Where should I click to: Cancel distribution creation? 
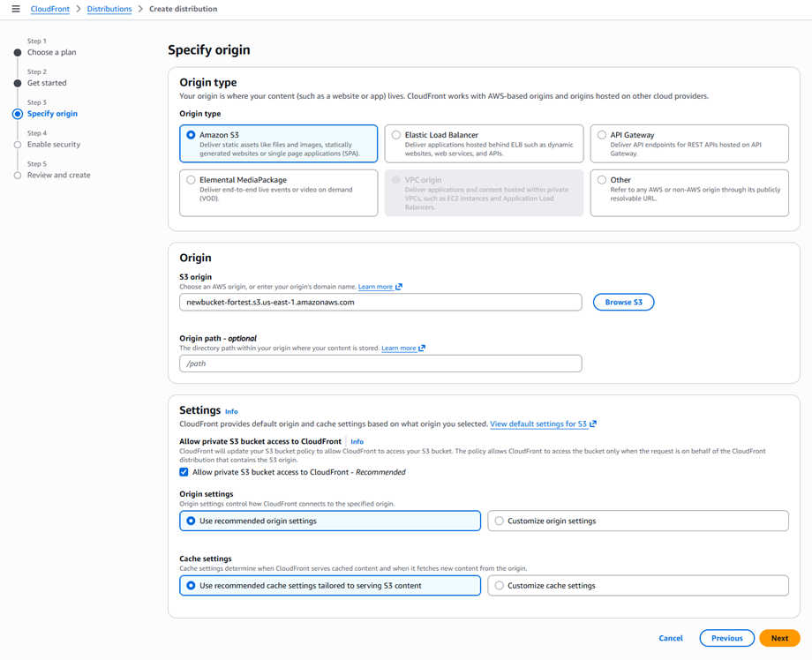click(x=671, y=638)
